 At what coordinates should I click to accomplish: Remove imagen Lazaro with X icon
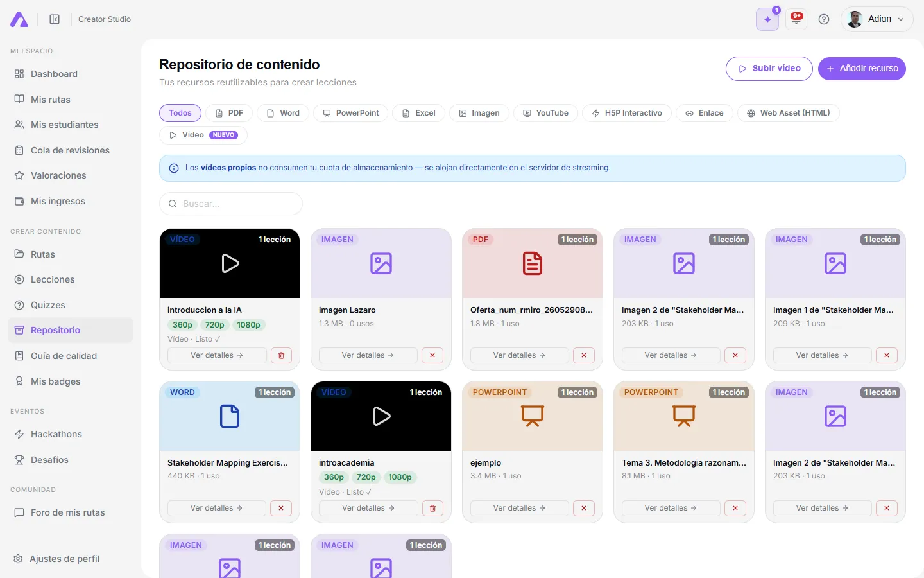pos(432,355)
